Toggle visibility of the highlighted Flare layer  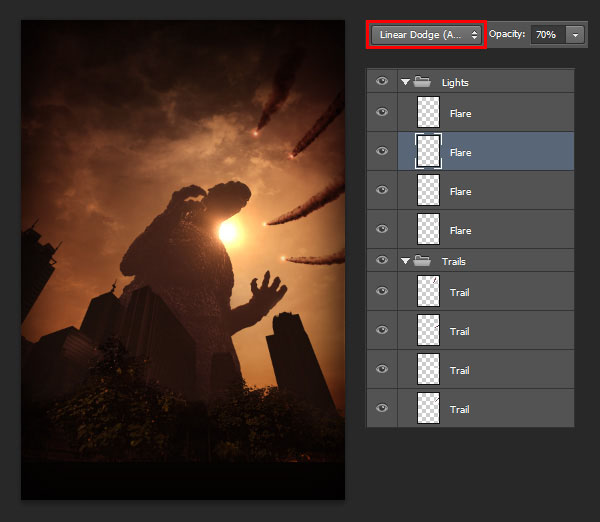pyautogui.click(x=382, y=151)
